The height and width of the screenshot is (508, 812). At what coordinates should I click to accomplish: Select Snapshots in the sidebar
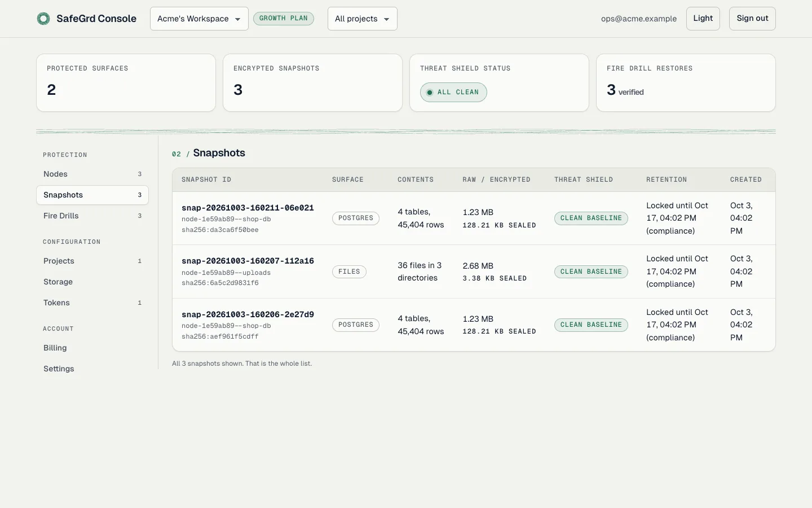coord(92,195)
